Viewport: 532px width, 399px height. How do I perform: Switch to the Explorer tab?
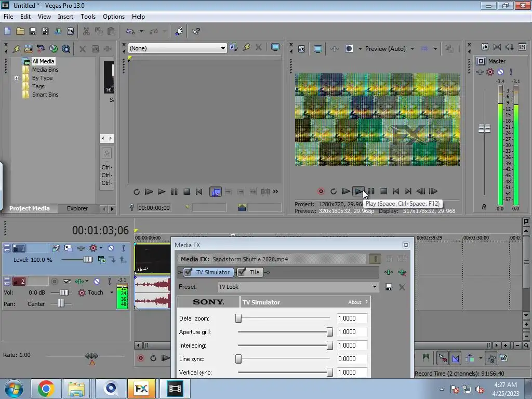[77, 208]
